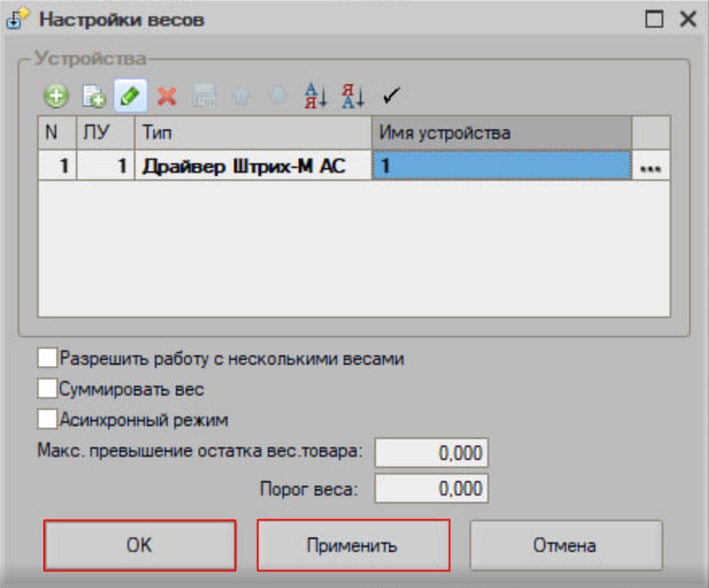Image resolution: width=709 pixels, height=588 pixels.
Task: Copy the device with the duplicate icon
Action: 94,96
